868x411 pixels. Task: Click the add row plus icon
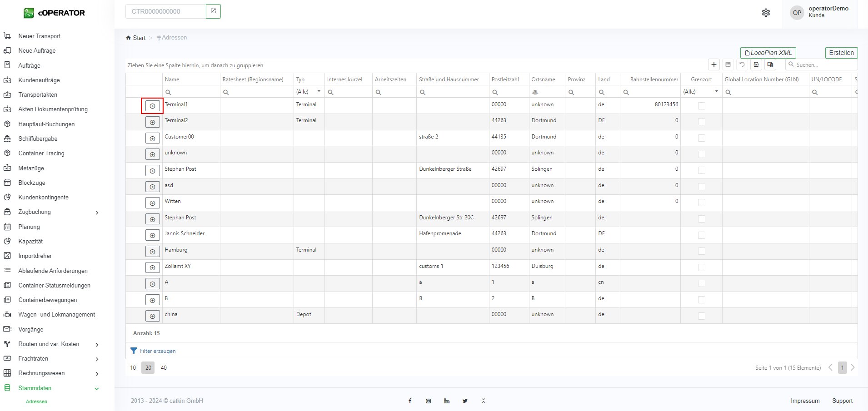714,64
